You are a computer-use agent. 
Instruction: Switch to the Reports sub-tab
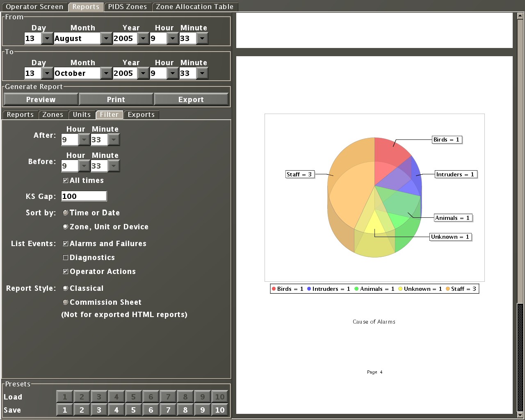click(21, 115)
